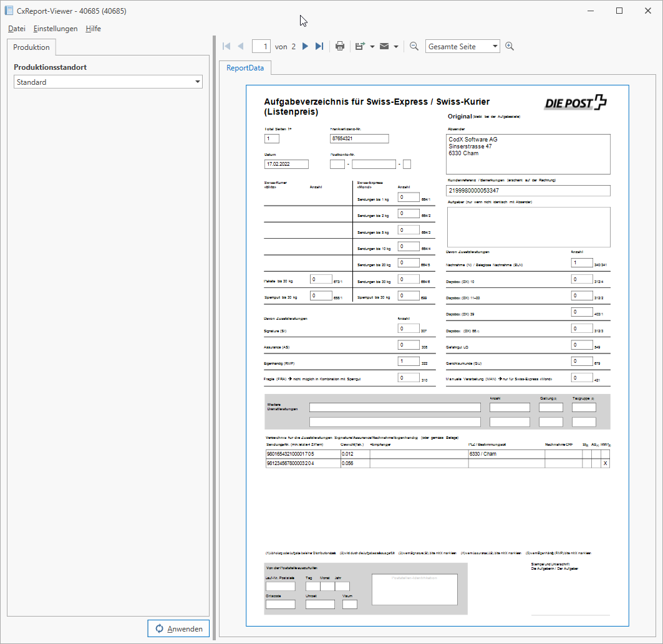Open the 'Gesamte Seite' zoom combo box

pos(463,47)
